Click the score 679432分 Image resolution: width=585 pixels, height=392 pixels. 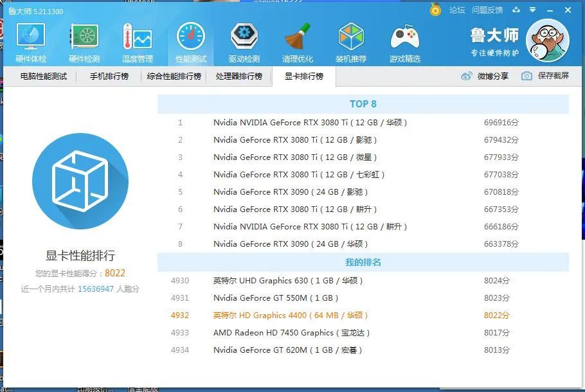(501, 140)
